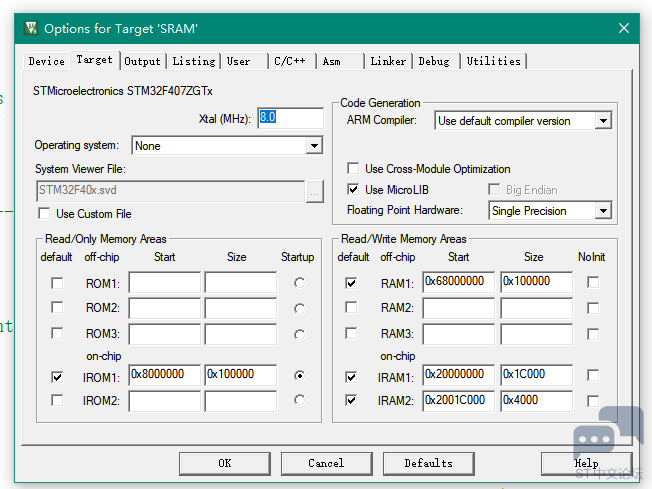The height and width of the screenshot is (489, 652).
Task: Click the Xtal (MHz) input field
Action: pyautogui.click(x=290, y=118)
